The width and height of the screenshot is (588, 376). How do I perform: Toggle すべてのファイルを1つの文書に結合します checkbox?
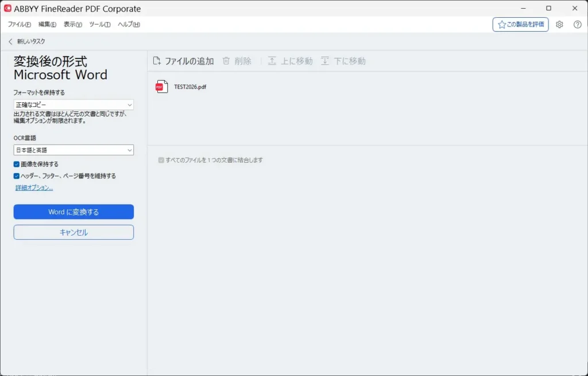coord(161,160)
